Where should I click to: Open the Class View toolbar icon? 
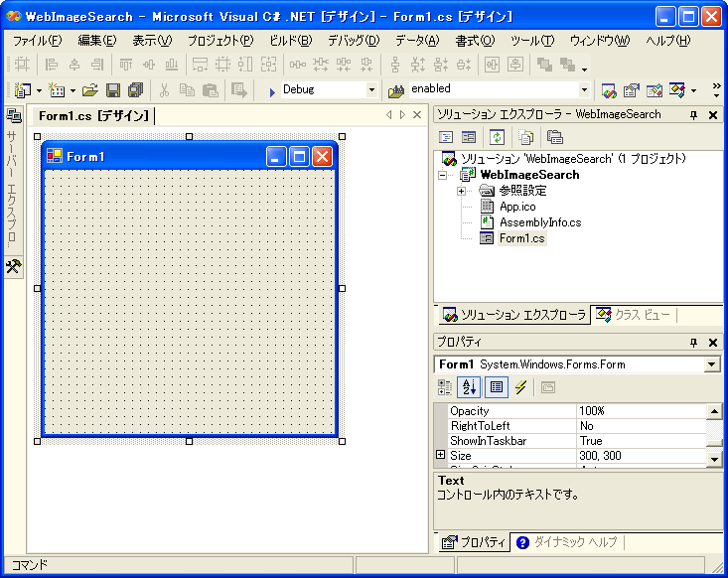click(x=677, y=90)
